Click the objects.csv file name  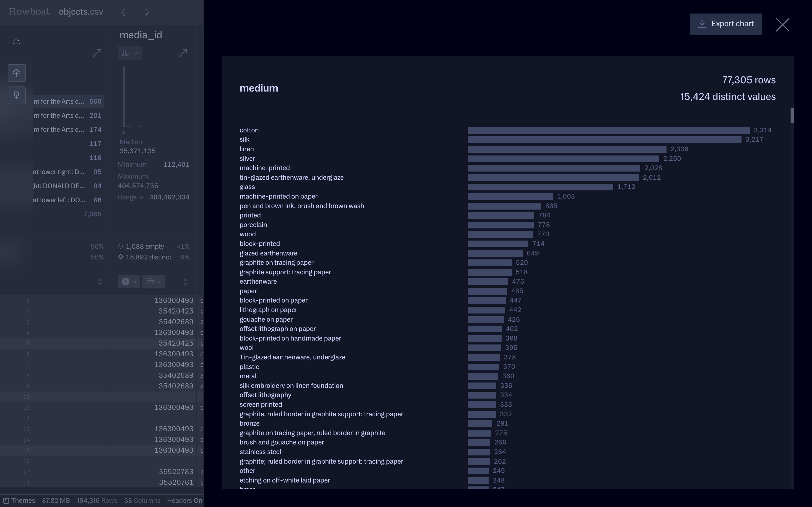click(81, 12)
